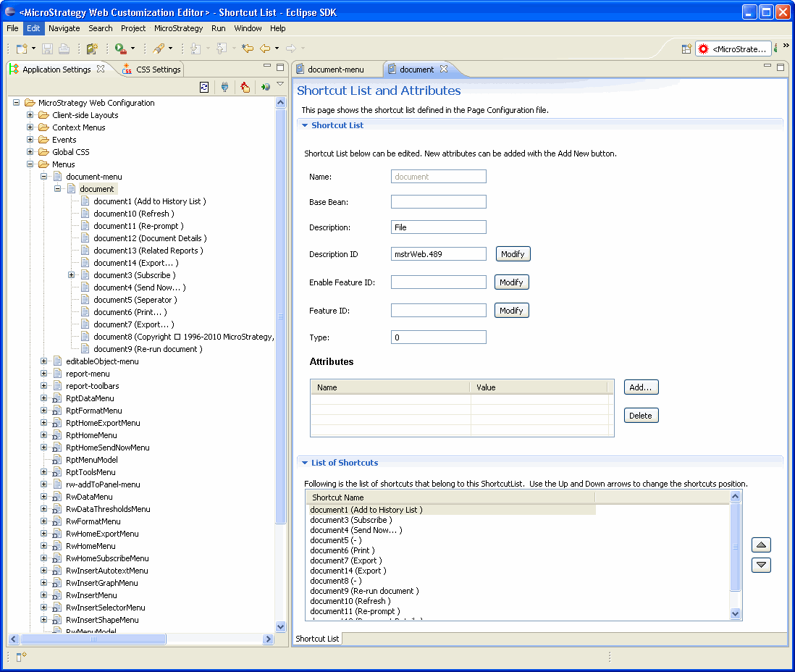
Task: Click the Type input field
Action: point(439,337)
